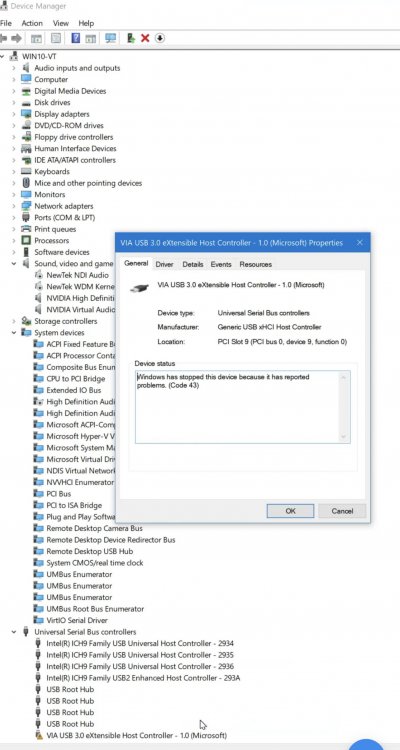400x750 pixels.
Task: Click the Properties sheet toolbar icon
Action: point(56,38)
